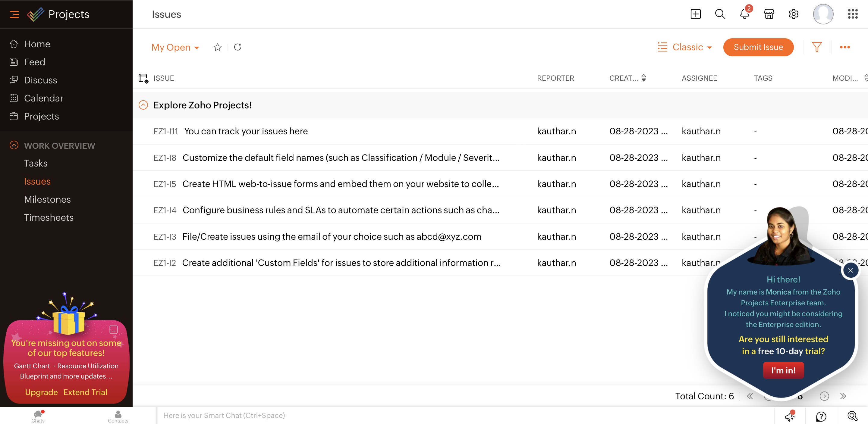
Task: Open the My Open view dropdown
Action: [175, 48]
